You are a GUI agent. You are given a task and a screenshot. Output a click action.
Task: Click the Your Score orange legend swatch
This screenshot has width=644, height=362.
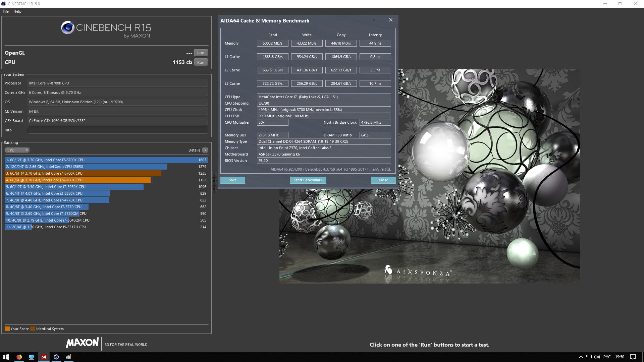pos(7,329)
